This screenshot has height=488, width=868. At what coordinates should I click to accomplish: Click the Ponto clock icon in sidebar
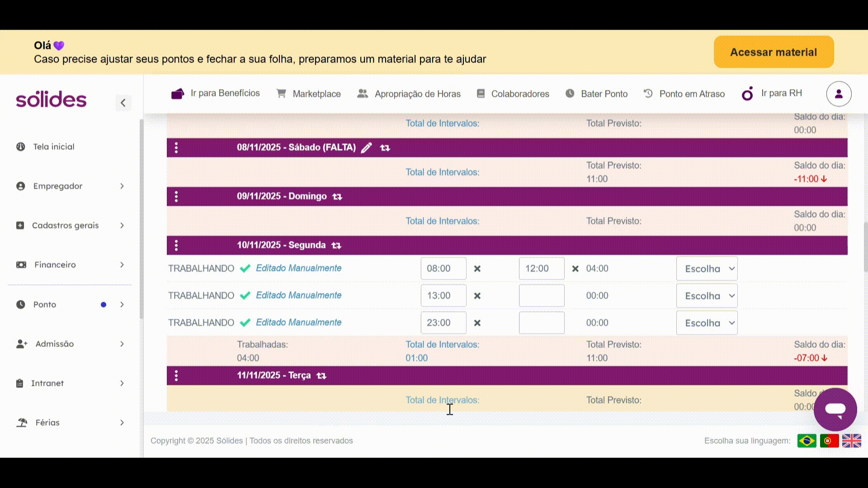(x=21, y=305)
